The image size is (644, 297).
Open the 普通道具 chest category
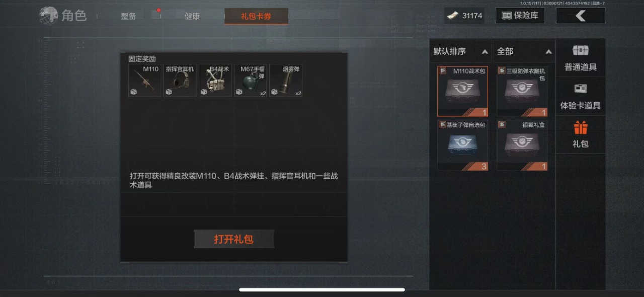[581, 58]
